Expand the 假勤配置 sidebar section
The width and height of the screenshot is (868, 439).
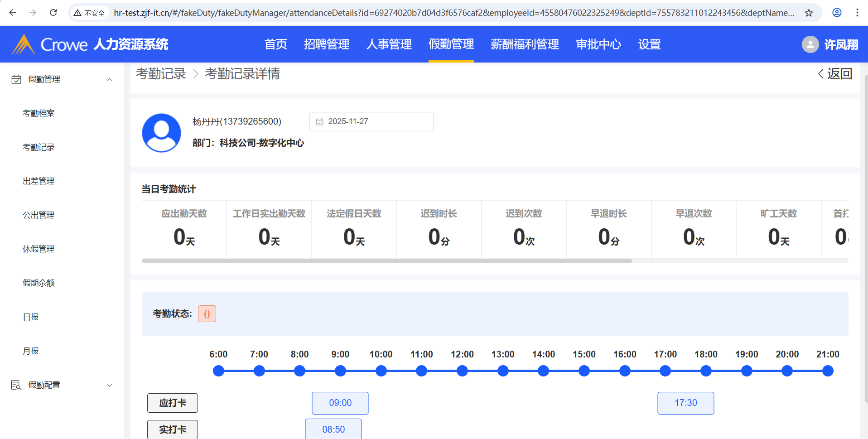(x=109, y=385)
